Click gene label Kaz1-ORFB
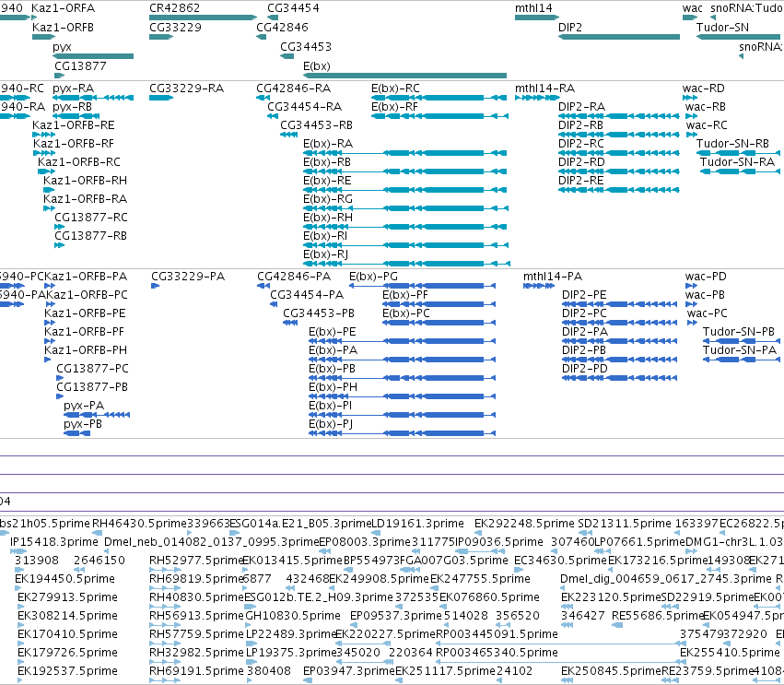The image size is (784, 685). pyautogui.click(x=63, y=28)
